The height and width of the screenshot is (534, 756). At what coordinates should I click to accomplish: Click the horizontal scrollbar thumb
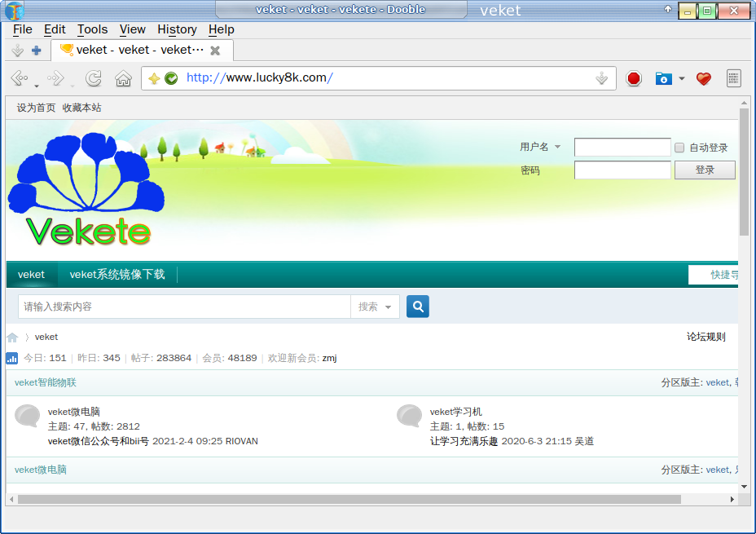point(349,499)
